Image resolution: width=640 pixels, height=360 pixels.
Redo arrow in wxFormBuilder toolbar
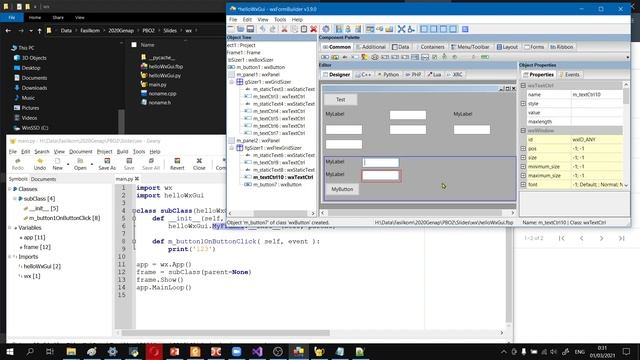point(272,29)
